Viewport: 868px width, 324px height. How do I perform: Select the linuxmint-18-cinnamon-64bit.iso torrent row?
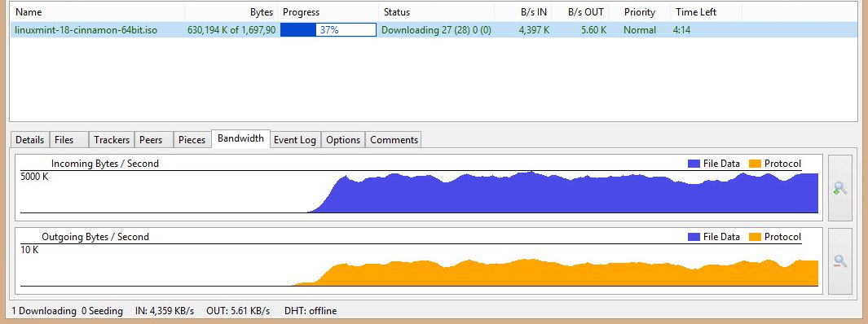[434, 30]
